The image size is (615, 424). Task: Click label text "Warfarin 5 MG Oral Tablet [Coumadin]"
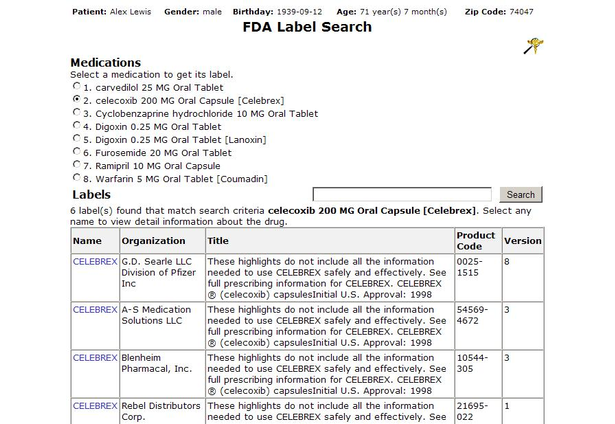182,179
